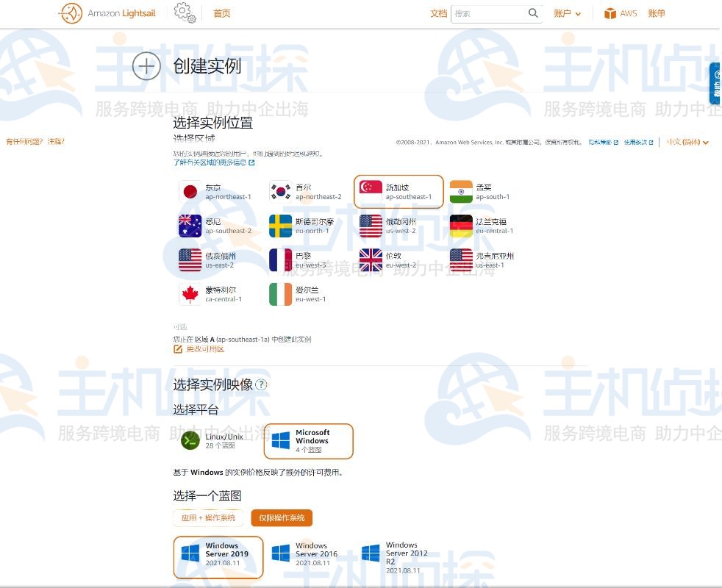Screen dimensions: 722x588
Task: Click the Amazon Lightsail logo icon
Action: point(71,13)
